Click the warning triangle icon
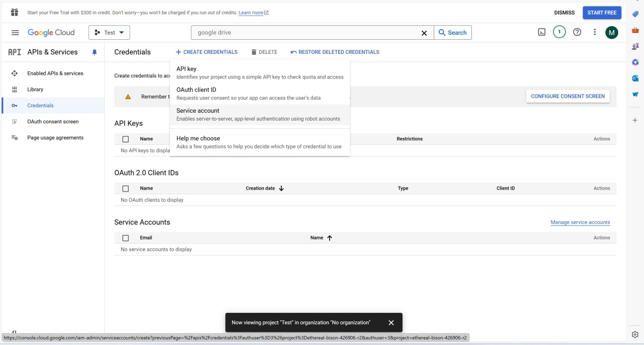The width and height of the screenshot is (644, 345). pyautogui.click(x=128, y=97)
